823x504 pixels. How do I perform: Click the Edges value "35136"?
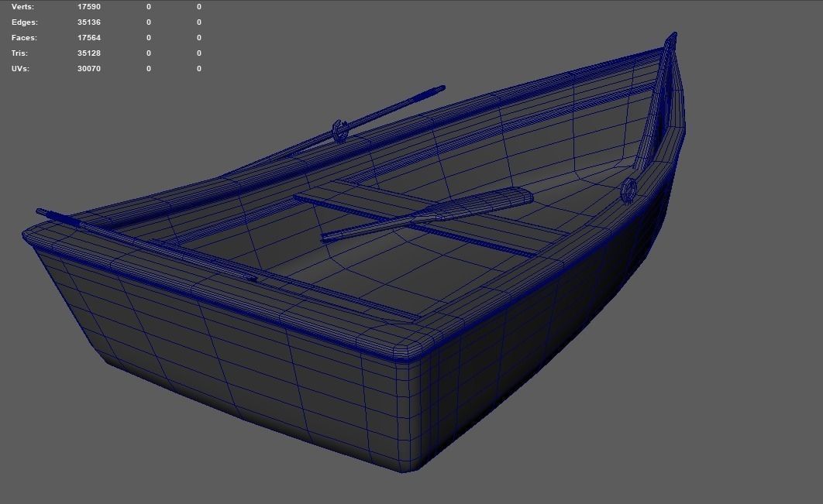click(88, 22)
